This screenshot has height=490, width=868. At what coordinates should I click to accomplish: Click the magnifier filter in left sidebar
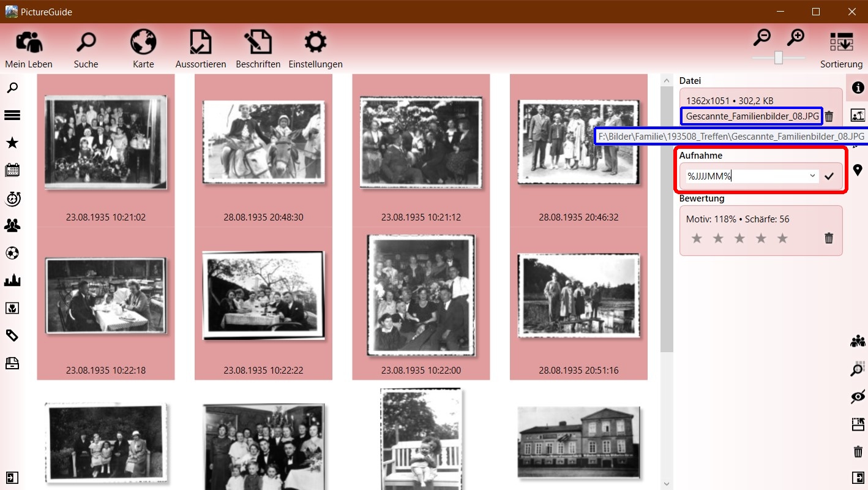[12, 88]
